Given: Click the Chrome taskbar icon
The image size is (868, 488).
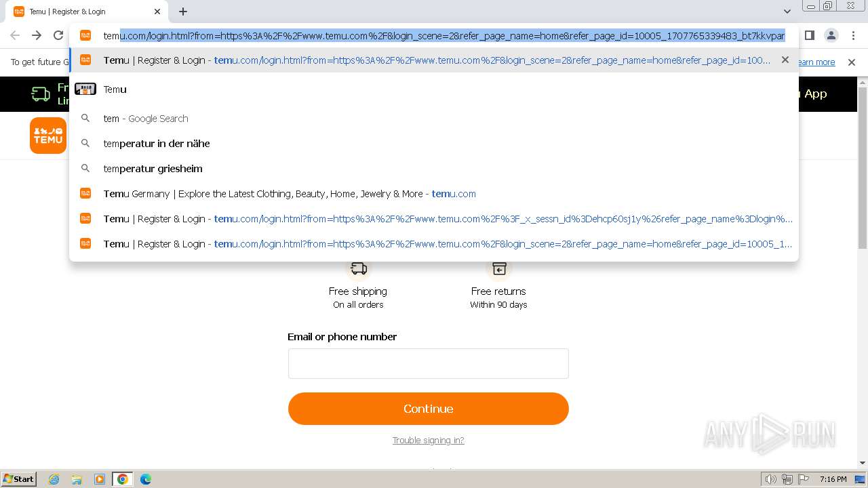Looking at the screenshot, I should [123, 479].
